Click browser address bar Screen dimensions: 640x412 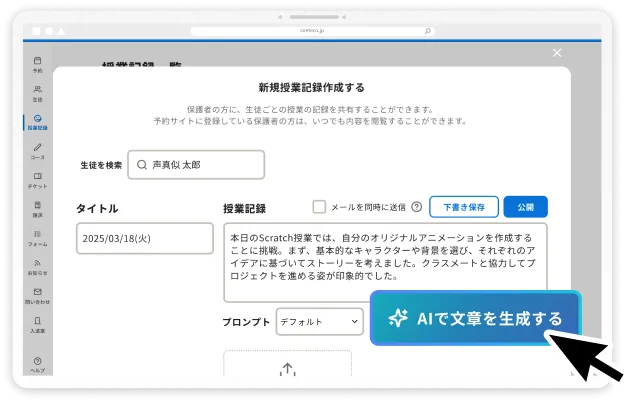coord(312,31)
